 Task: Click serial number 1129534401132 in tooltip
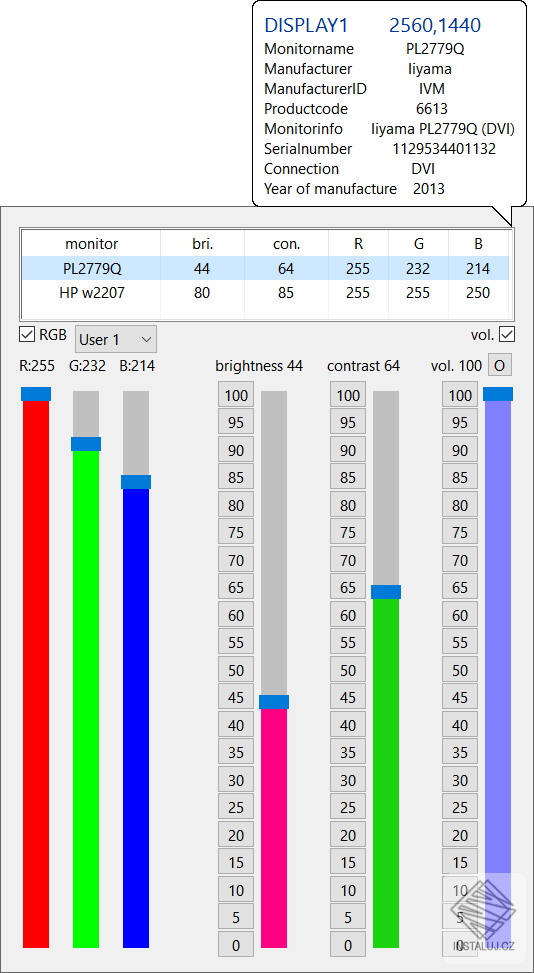(444, 149)
